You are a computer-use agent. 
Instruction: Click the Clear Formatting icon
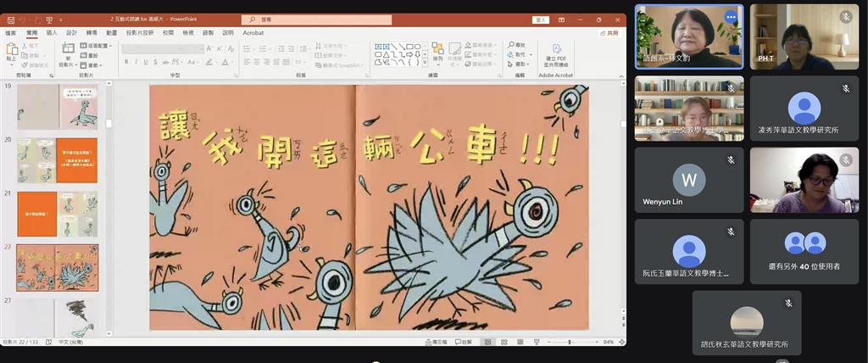231,49
